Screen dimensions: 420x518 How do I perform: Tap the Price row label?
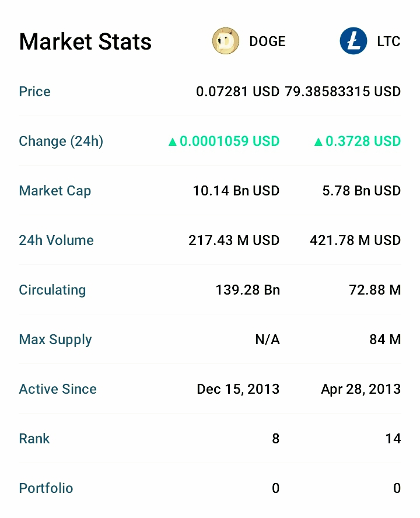pyautogui.click(x=35, y=92)
